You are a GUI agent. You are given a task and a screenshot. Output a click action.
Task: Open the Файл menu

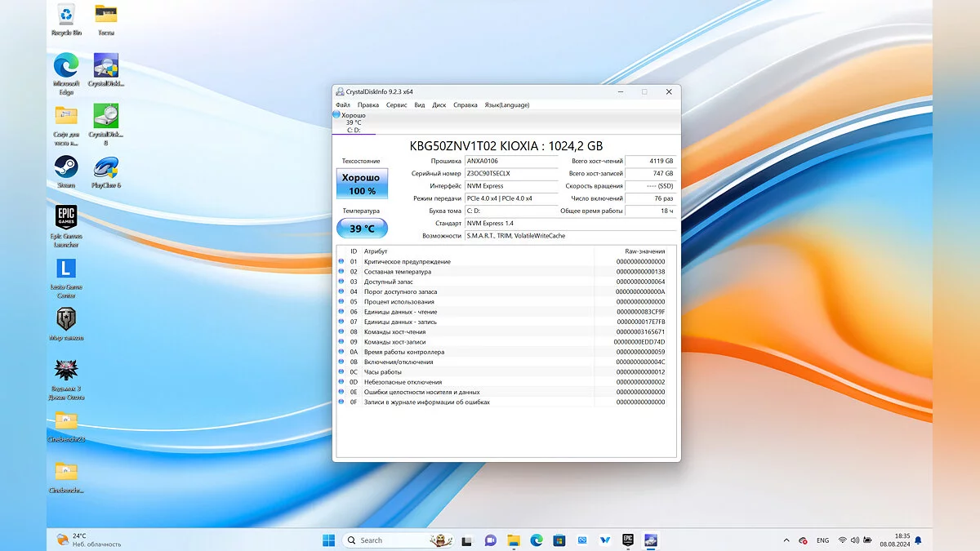tap(343, 104)
